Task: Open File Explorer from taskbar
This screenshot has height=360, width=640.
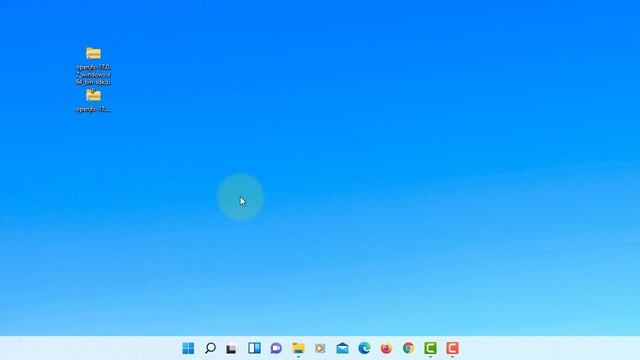Action: tap(298, 348)
